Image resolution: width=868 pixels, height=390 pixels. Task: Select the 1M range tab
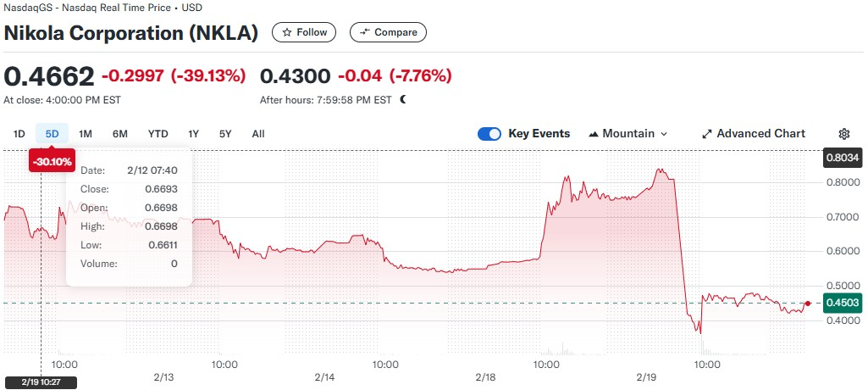coord(86,133)
